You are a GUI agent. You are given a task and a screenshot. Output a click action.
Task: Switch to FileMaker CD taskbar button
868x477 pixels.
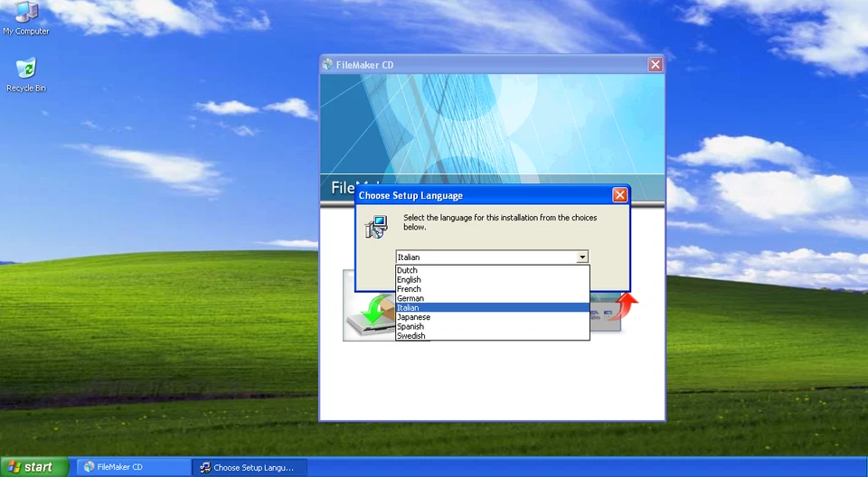coord(133,467)
